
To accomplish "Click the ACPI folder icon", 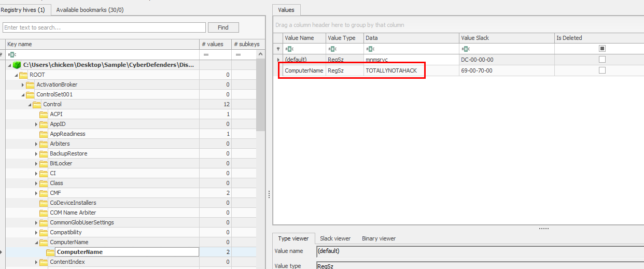I will pyautogui.click(x=44, y=114).
